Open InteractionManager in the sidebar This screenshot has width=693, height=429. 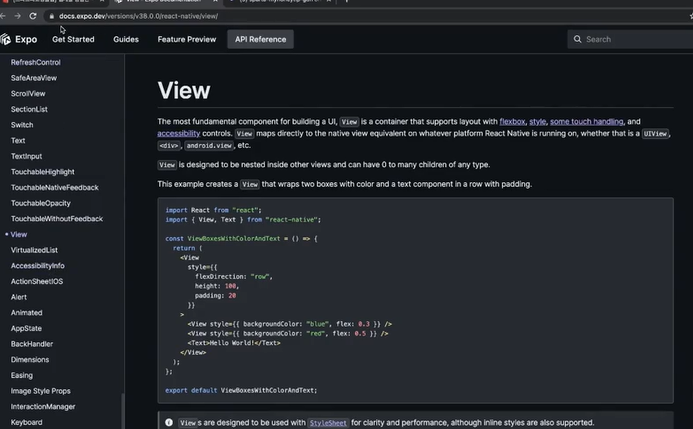43,407
